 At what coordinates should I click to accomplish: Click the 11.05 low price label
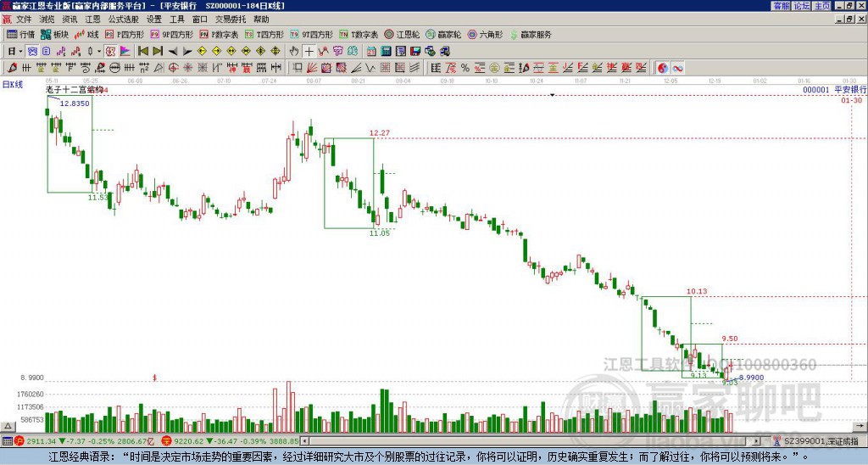tap(380, 233)
